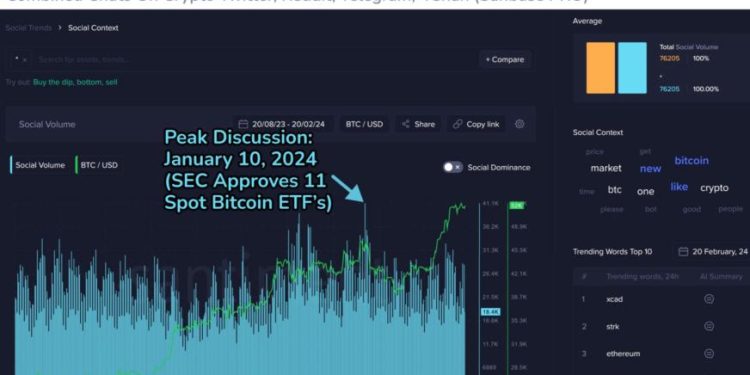
Task: Click the Share button
Action: tap(418, 124)
